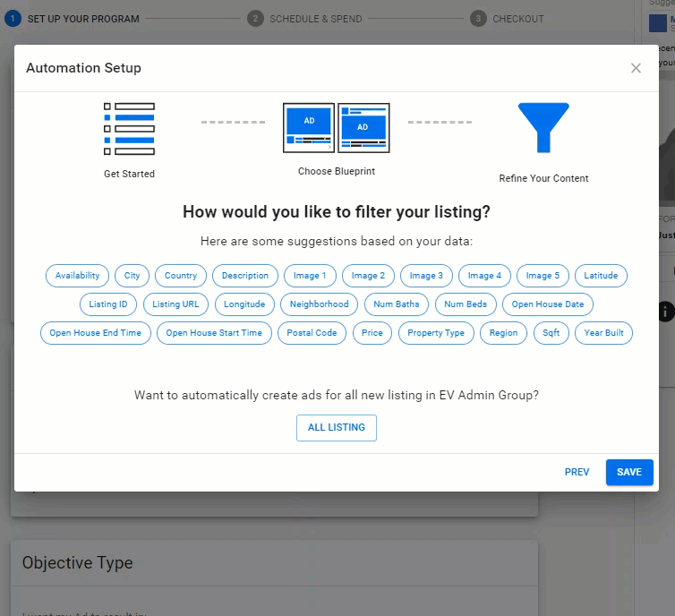Pick the Property Type filter chip
The image size is (675, 616).
[x=436, y=333]
